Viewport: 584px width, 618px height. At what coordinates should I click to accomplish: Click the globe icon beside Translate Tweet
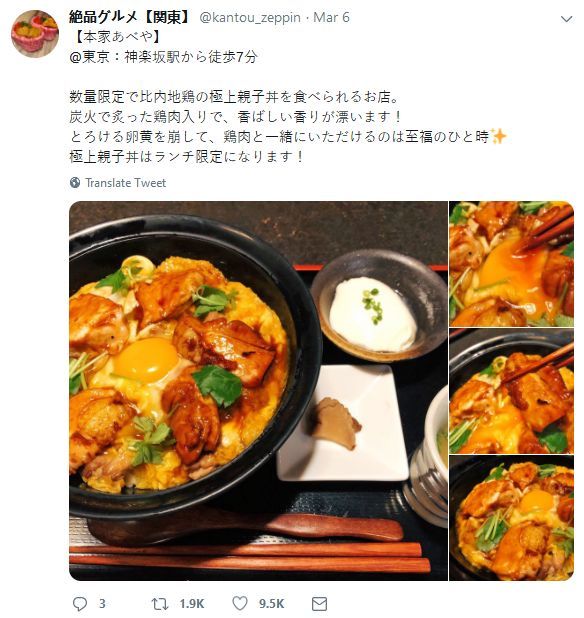pos(75,182)
